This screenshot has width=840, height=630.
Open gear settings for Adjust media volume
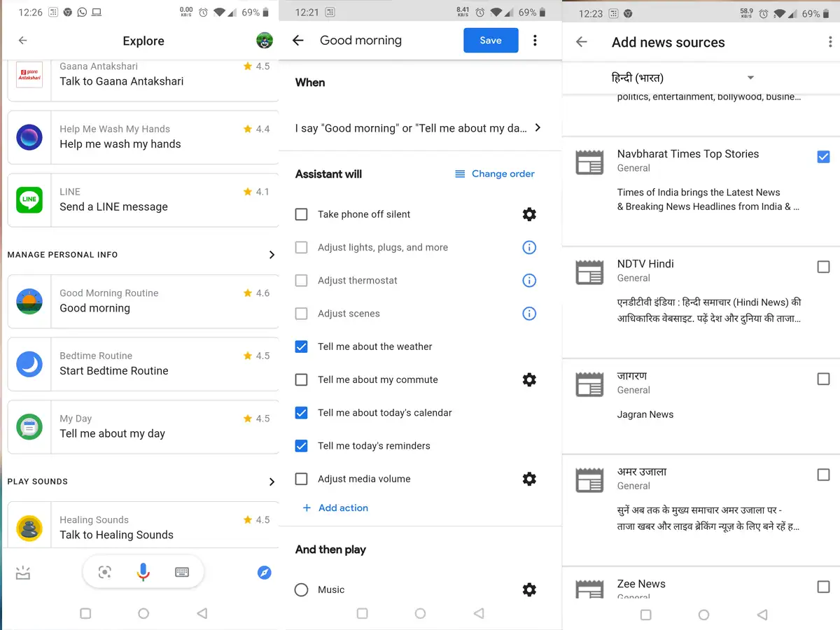(529, 479)
